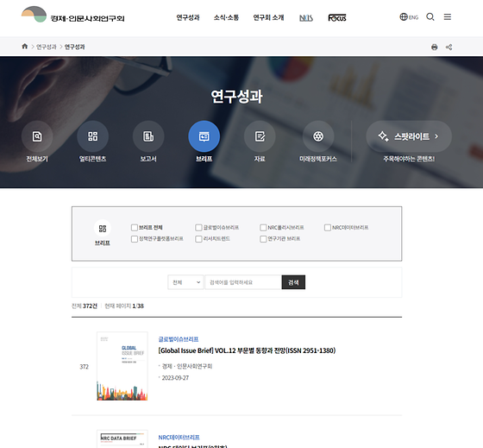Open the 전체 search scope dropdown
The image size is (483, 448).
pos(185,282)
